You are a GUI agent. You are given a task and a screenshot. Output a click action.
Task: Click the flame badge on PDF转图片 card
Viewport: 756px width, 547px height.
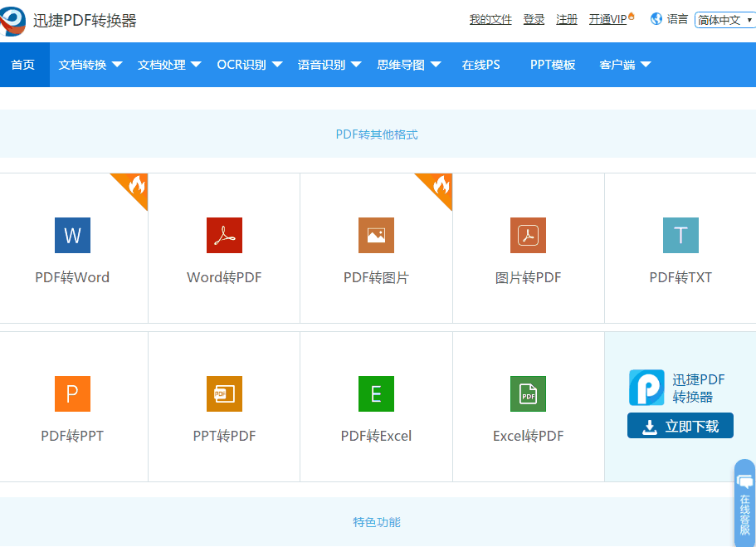point(441,184)
